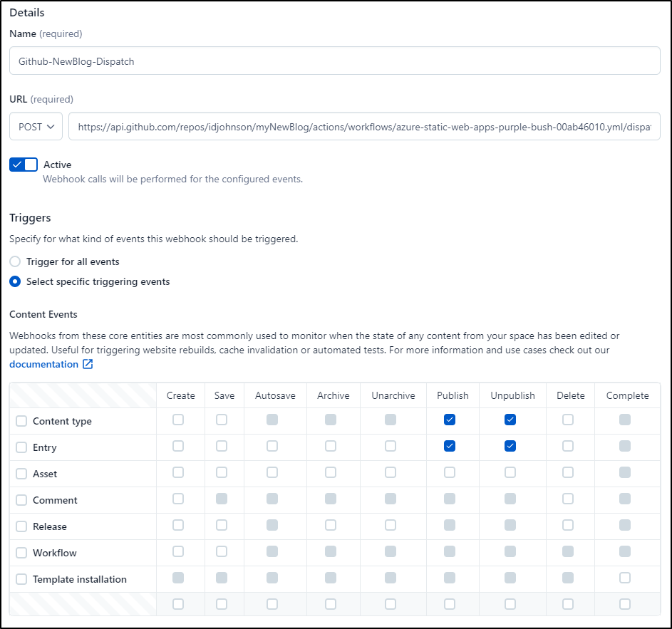Click the Publish column header text

453,395
